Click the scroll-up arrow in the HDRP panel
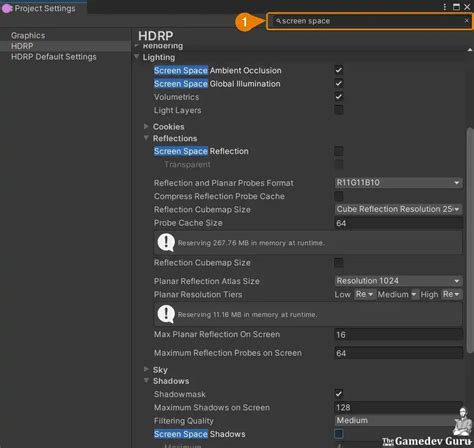Viewport: 474px width, 448px height. pos(470,50)
